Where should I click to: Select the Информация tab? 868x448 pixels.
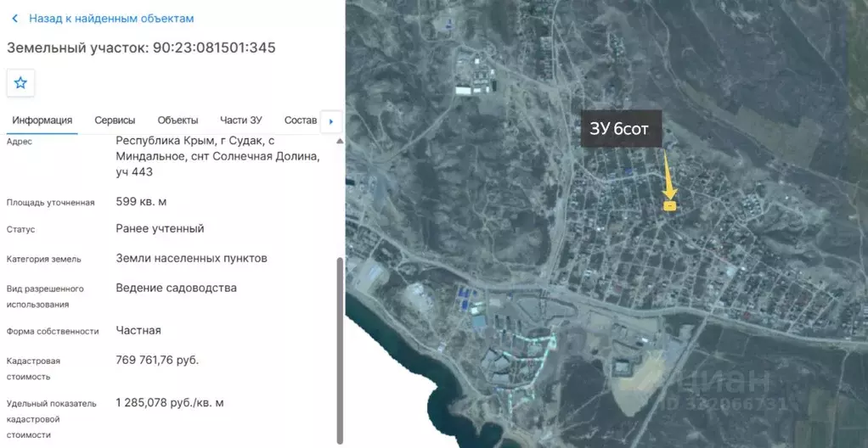tap(42, 120)
